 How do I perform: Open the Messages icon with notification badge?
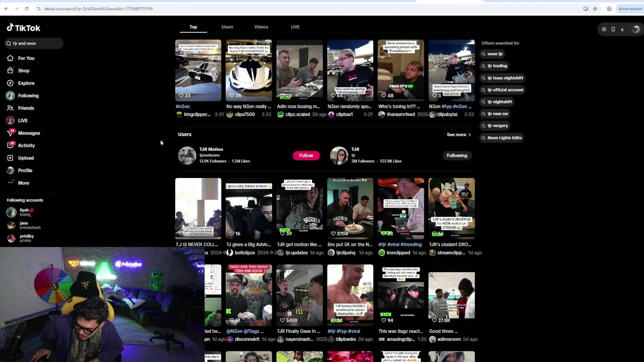tap(10, 133)
